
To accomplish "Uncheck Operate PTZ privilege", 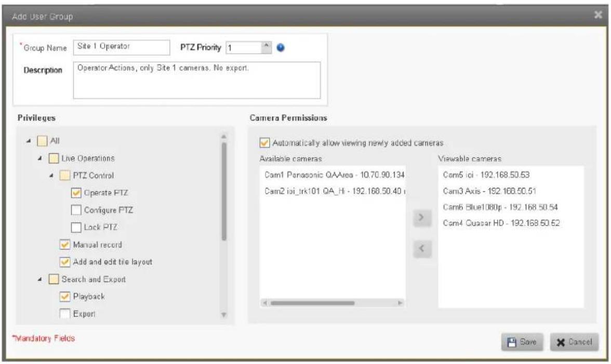I will tap(76, 193).
